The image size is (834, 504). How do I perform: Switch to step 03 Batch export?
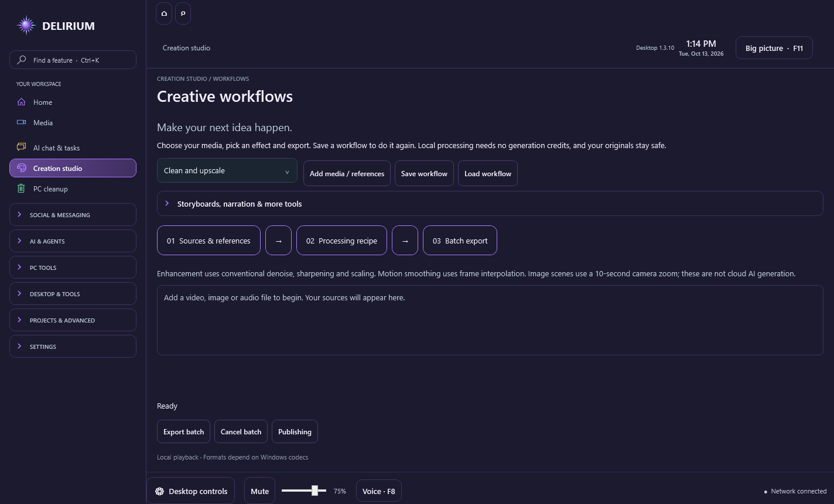tap(460, 241)
